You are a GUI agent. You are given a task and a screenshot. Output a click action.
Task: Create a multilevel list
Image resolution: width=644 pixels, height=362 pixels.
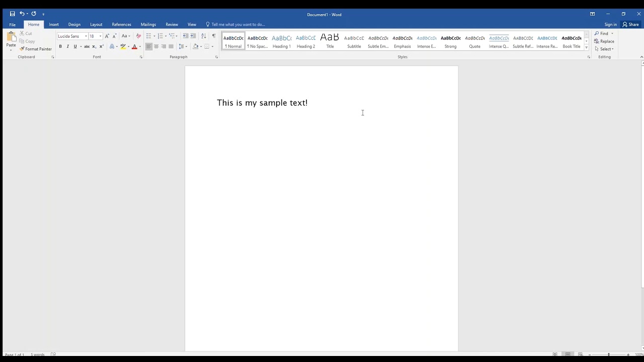172,36
